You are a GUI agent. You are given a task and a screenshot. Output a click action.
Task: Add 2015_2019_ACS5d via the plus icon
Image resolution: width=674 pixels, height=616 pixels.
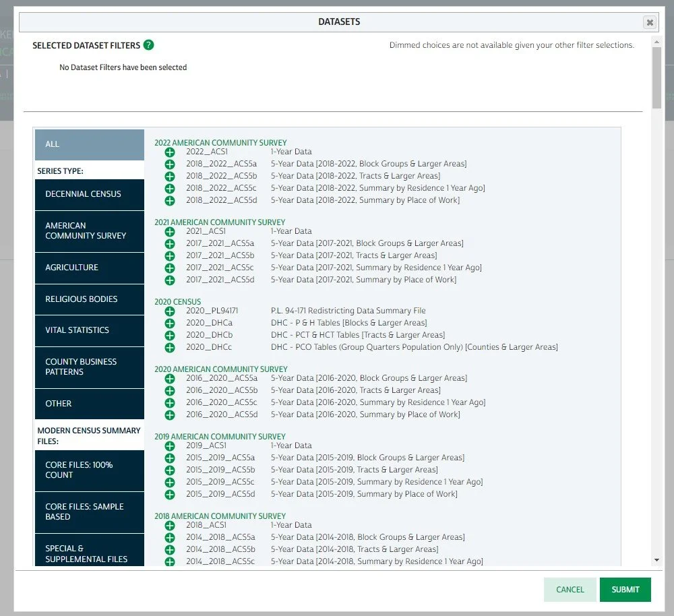point(170,494)
